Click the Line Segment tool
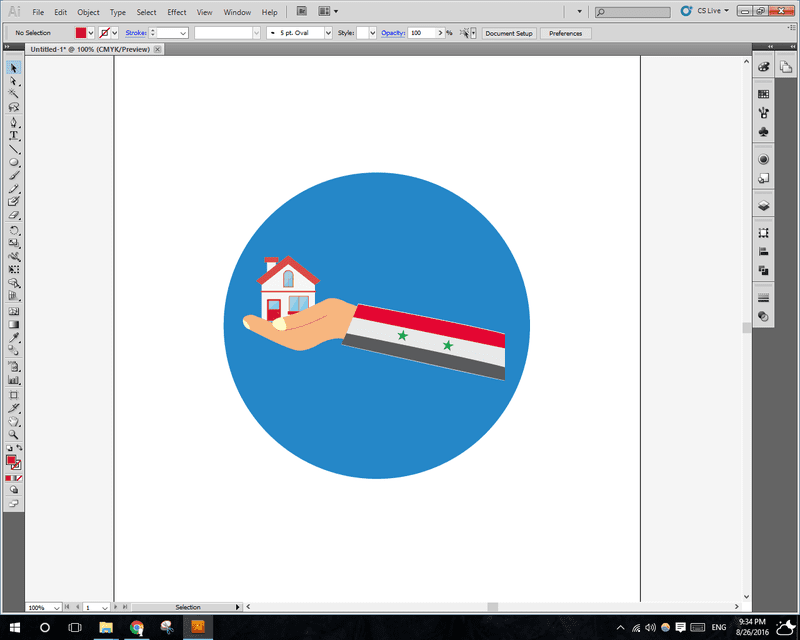Viewport: 800px width, 640px height. coord(14,148)
